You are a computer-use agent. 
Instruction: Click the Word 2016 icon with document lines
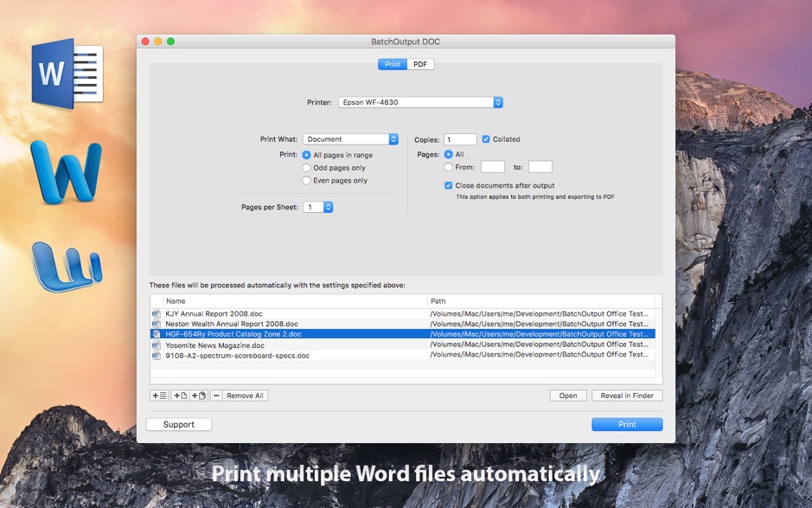point(67,73)
